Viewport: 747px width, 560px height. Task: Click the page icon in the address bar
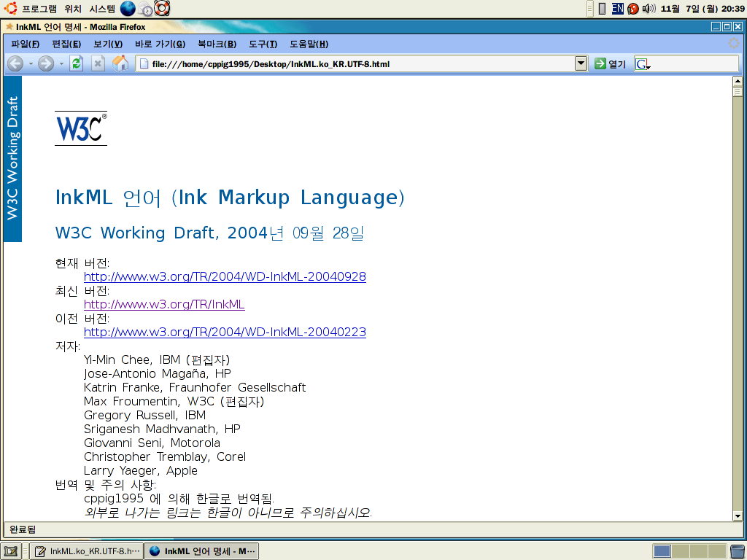click(144, 64)
